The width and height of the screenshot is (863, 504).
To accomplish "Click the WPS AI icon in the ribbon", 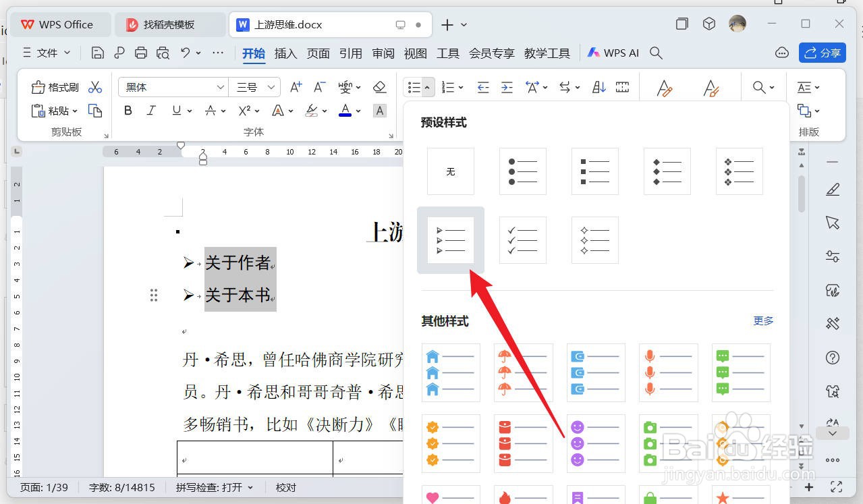I will 594,52.
